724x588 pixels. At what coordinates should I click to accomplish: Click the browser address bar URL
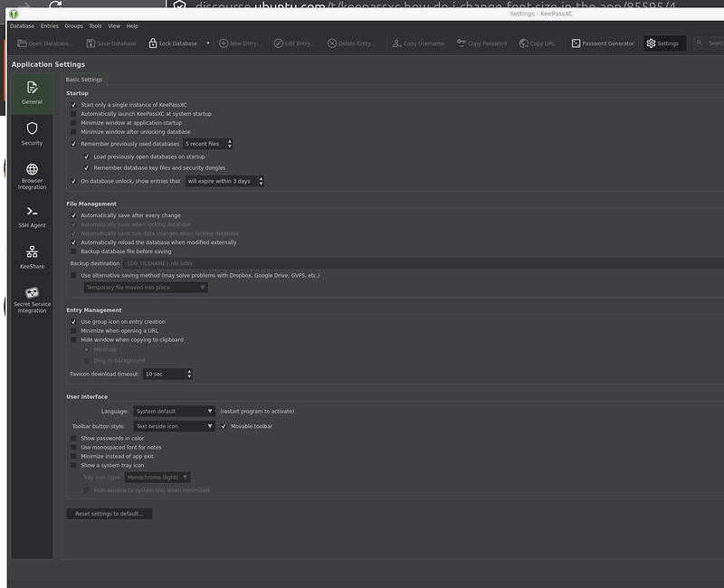(435, 5)
